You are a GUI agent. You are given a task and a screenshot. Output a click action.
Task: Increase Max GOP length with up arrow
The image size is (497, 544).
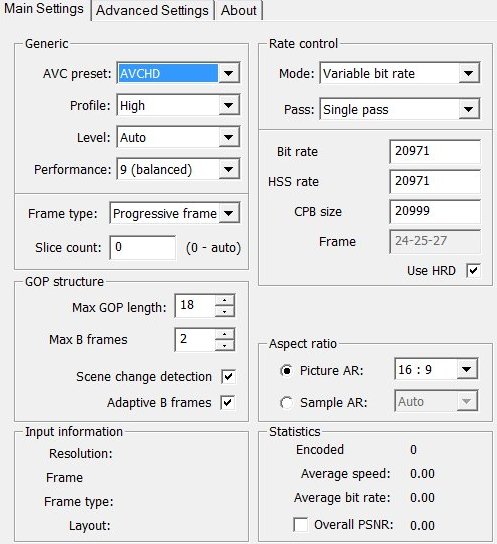pyautogui.click(x=225, y=300)
